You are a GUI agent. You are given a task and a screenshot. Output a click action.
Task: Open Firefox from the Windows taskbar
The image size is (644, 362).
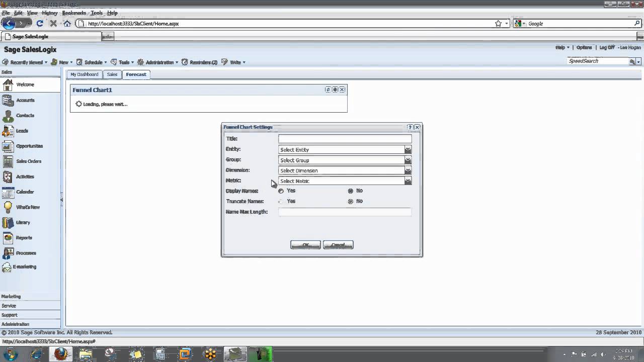tap(61, 354)
